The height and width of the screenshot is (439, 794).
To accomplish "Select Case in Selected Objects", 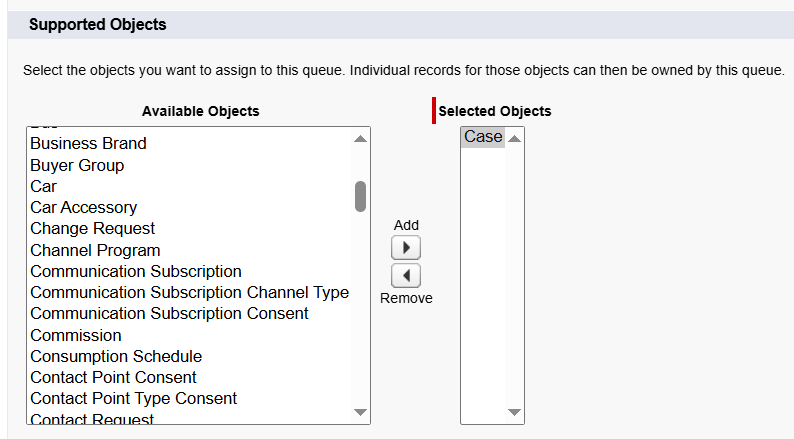I will click(483, 137).
